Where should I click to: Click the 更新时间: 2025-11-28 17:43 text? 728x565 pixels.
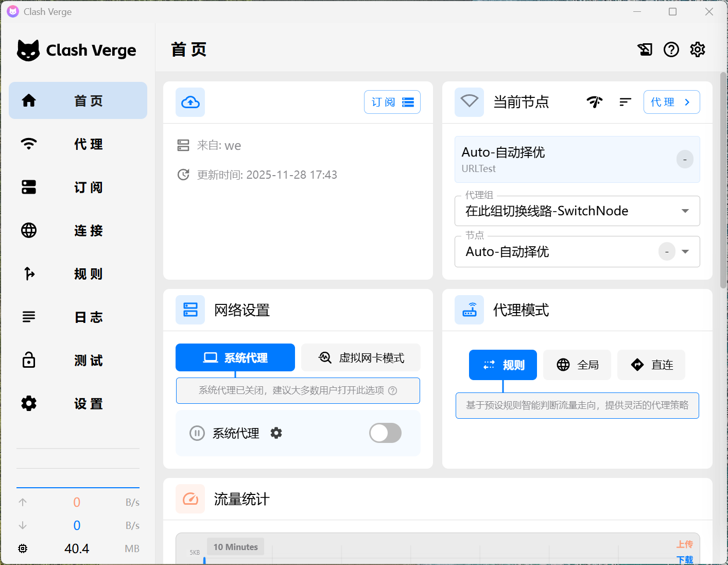267,175
